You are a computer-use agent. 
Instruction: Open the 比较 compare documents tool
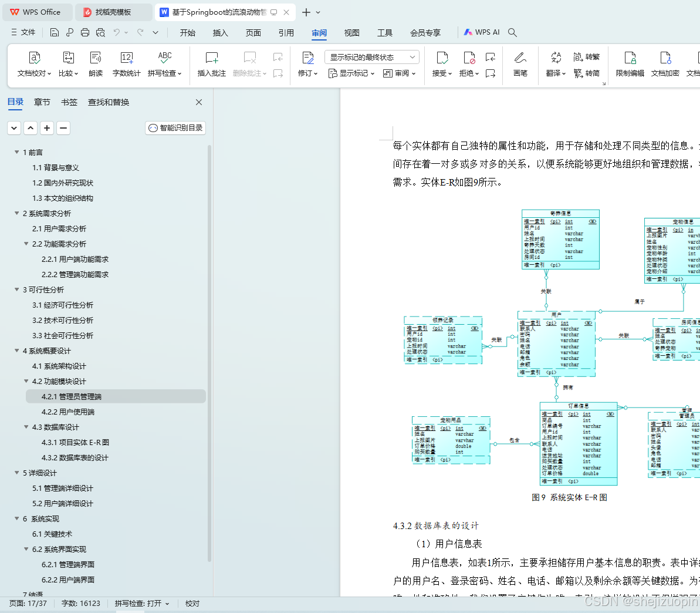click(68, 64)
